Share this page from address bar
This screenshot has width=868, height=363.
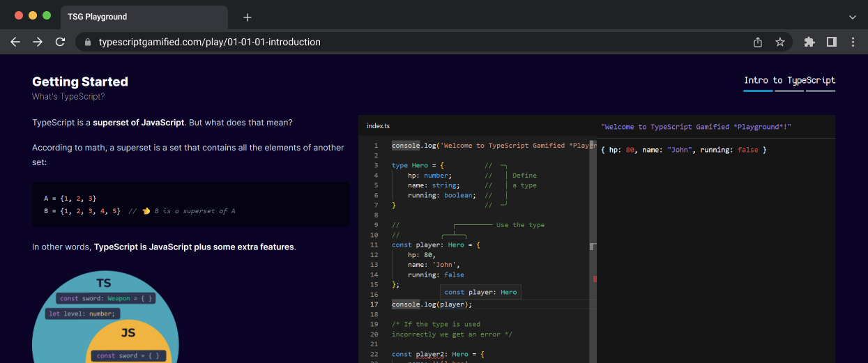tap(758, 42)
